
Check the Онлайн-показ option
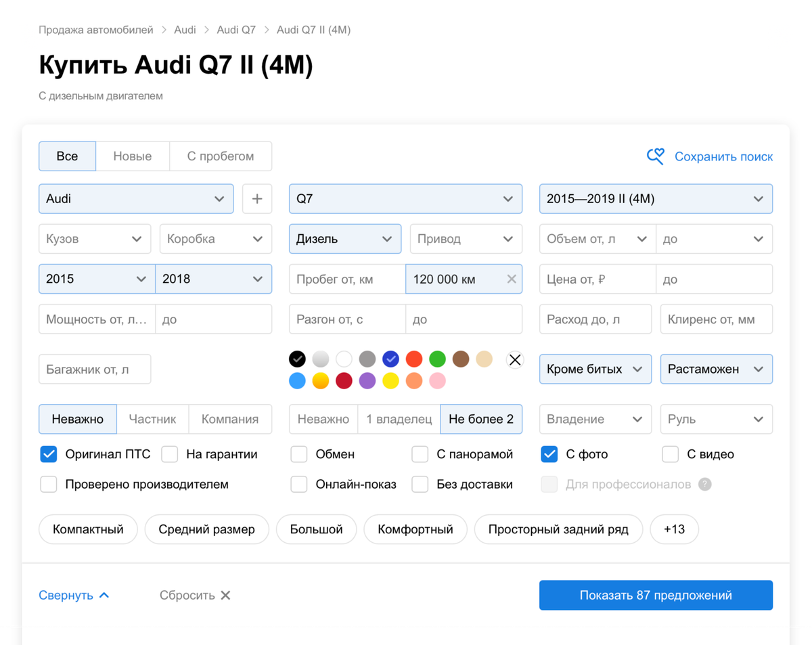coord(299,485)
